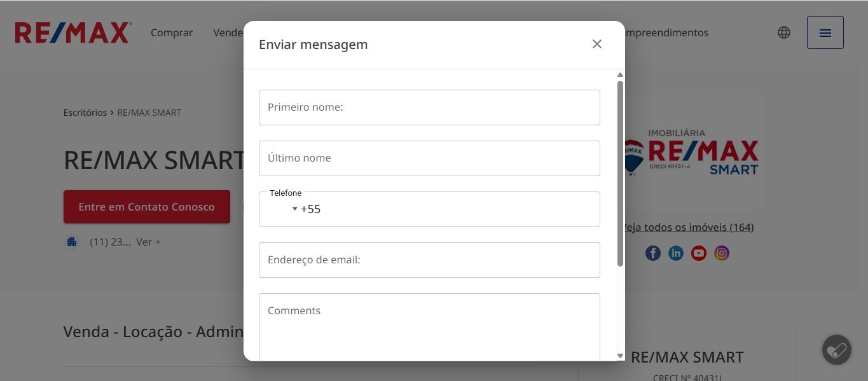Open the YouTube channel icon
The image size is (868, 381).
699,253
